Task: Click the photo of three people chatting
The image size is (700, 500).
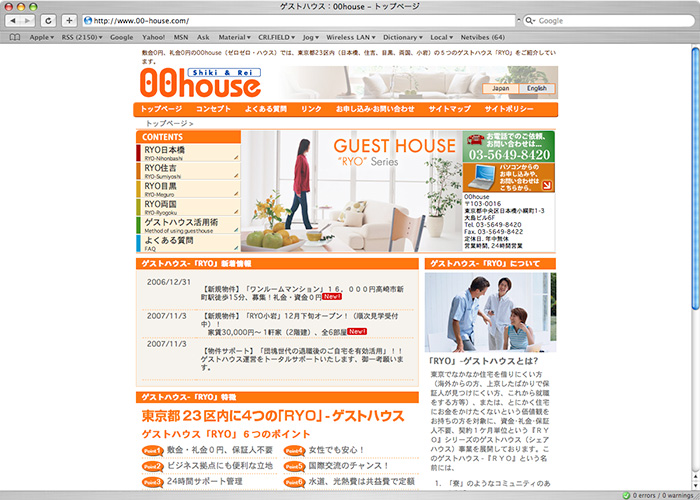Action: (x=490, y=312)
